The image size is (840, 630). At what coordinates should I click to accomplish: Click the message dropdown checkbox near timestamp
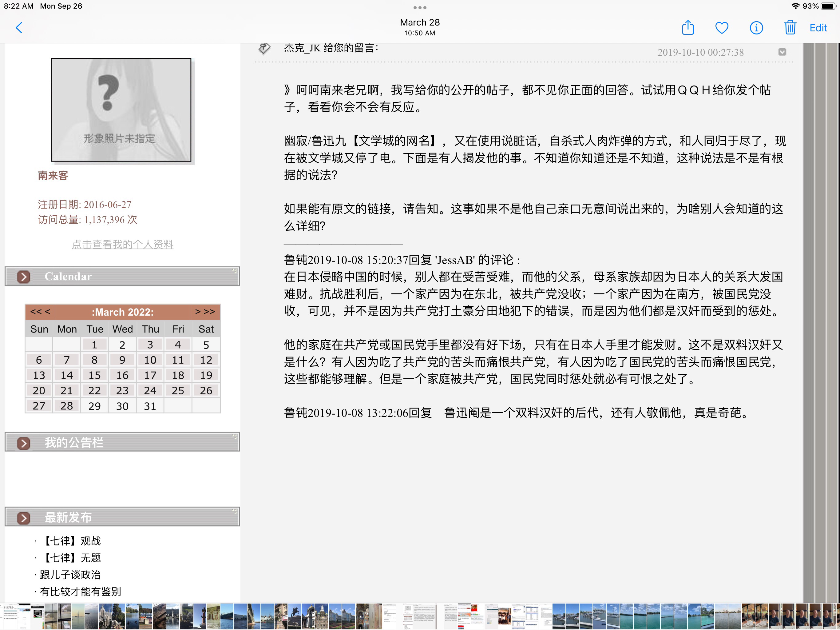(782, 52)
